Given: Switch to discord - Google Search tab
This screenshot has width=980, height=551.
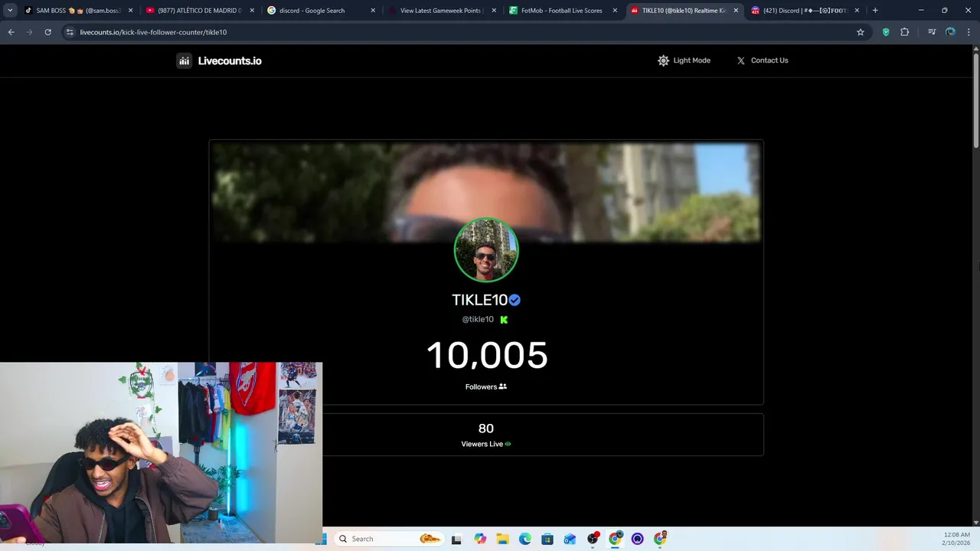Looking at the screenshot, I should [x=322, y=11].
